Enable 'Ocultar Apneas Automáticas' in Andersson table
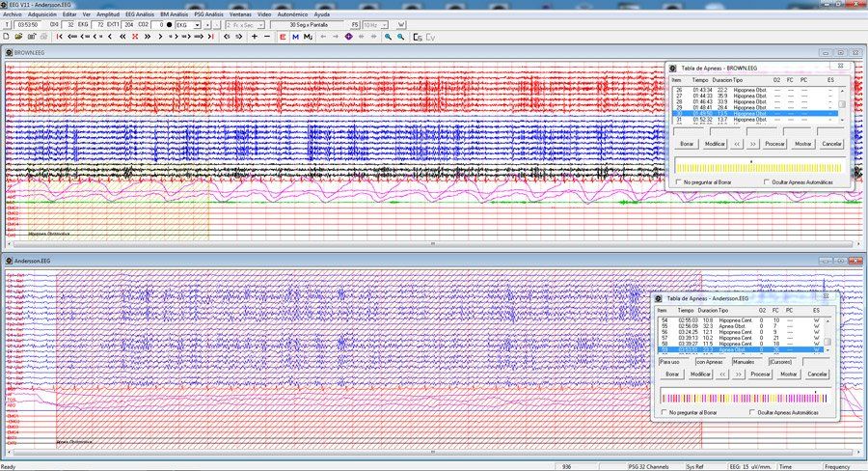 [752, 413]
